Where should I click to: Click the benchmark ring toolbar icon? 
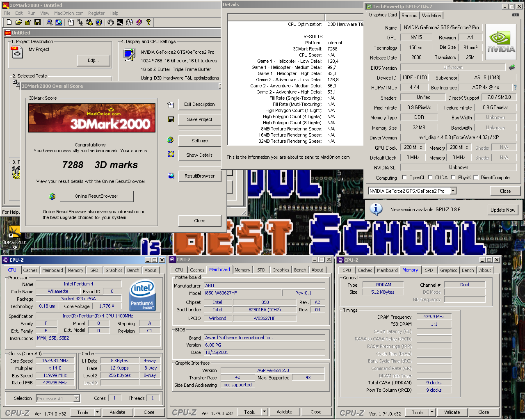(111, 22)
